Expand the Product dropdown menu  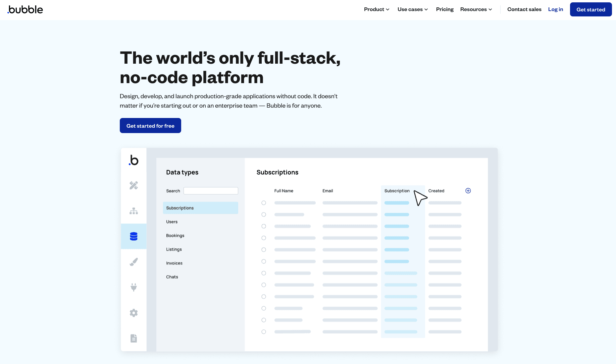point(376,9)
